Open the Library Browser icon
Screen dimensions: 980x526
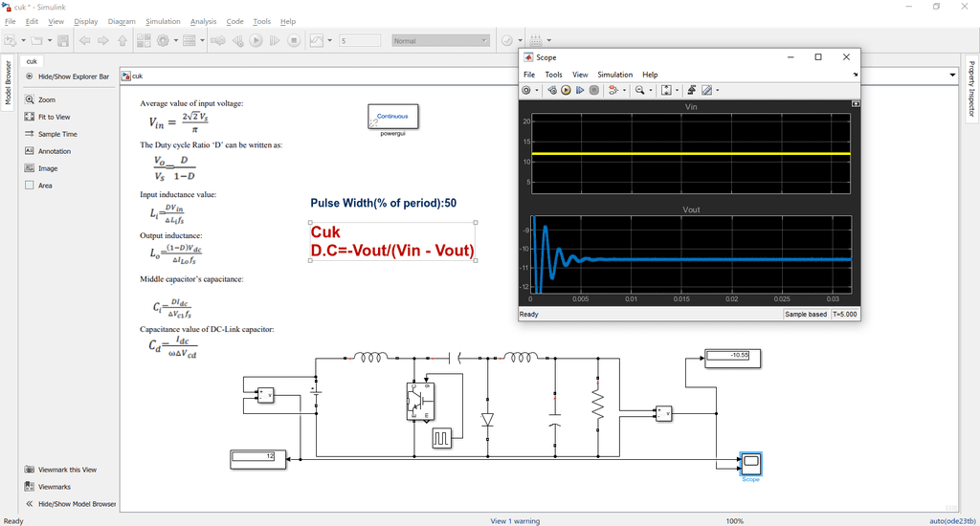144,40
